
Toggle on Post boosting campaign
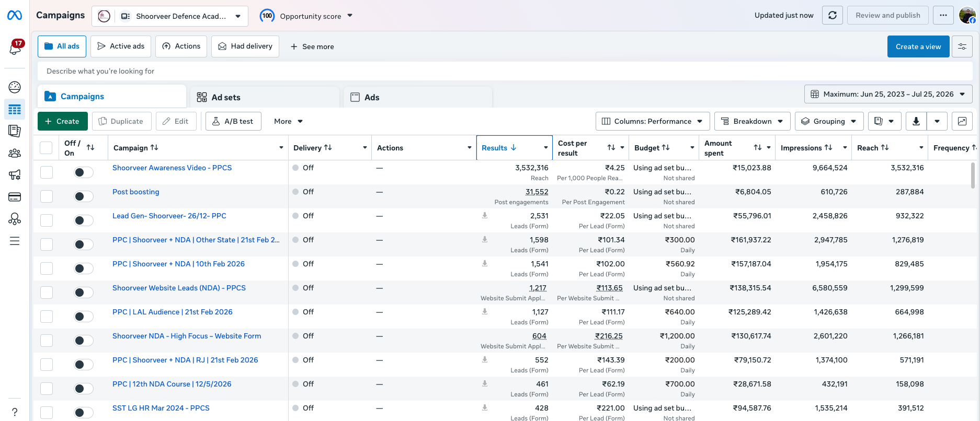[83, 196]
